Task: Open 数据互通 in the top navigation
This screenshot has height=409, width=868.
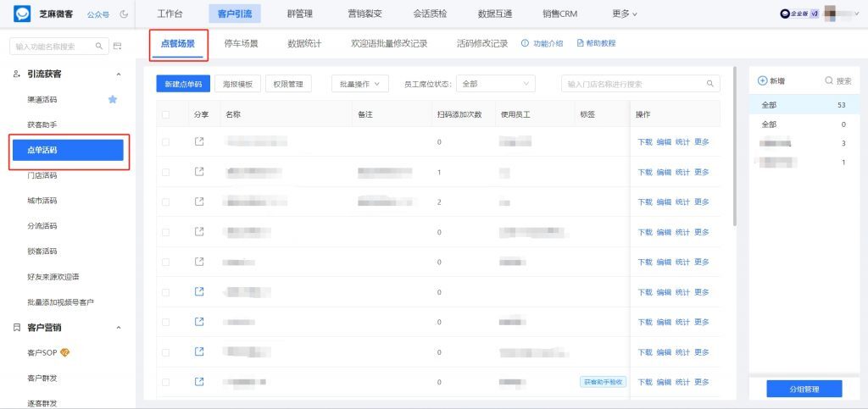Action: (495, 14)
